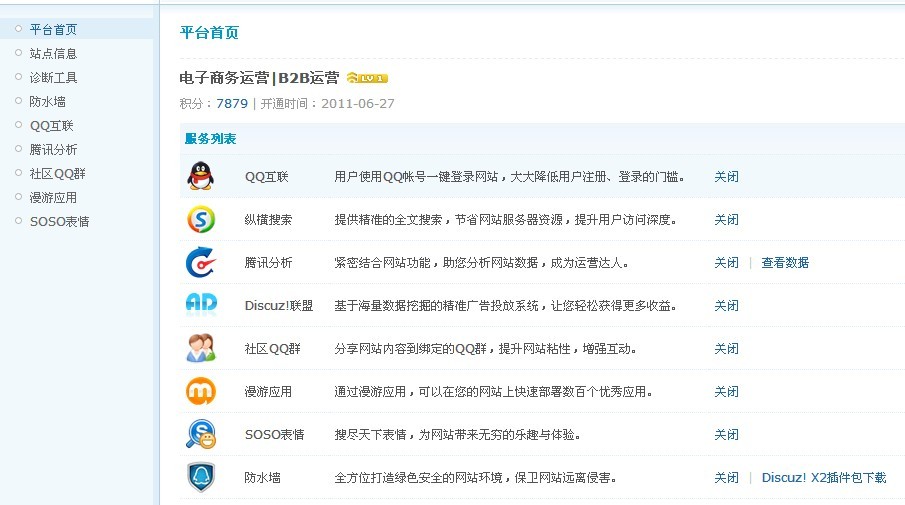Click the description 紧密结合网站功能
Image resolution: width=905 pixels, height=505 pixels.
[x=481, y=263]
